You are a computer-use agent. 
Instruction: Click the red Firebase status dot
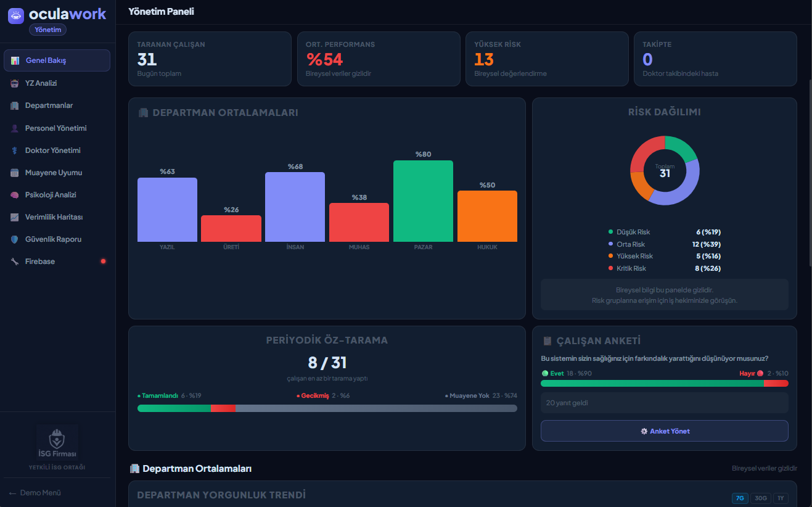pyautogui.click(x=103, y=262)
